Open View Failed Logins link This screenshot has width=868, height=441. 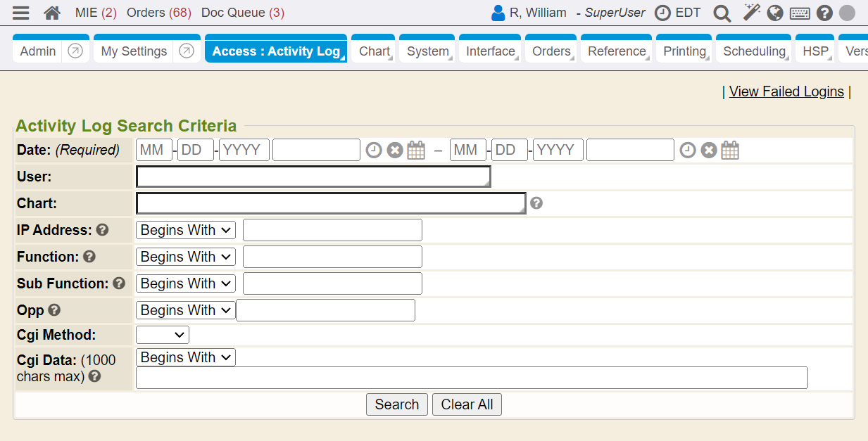[786, 91]
